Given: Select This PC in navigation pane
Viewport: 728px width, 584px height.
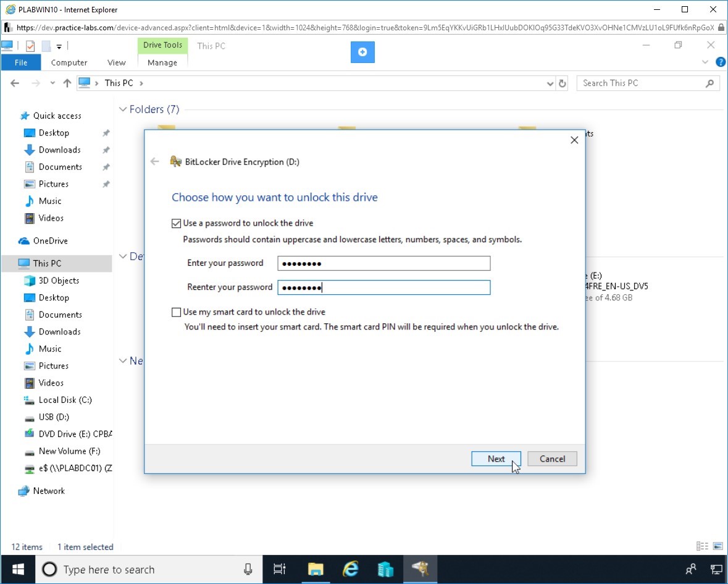Looking at the screenshot, I should [x=47, y=263].
